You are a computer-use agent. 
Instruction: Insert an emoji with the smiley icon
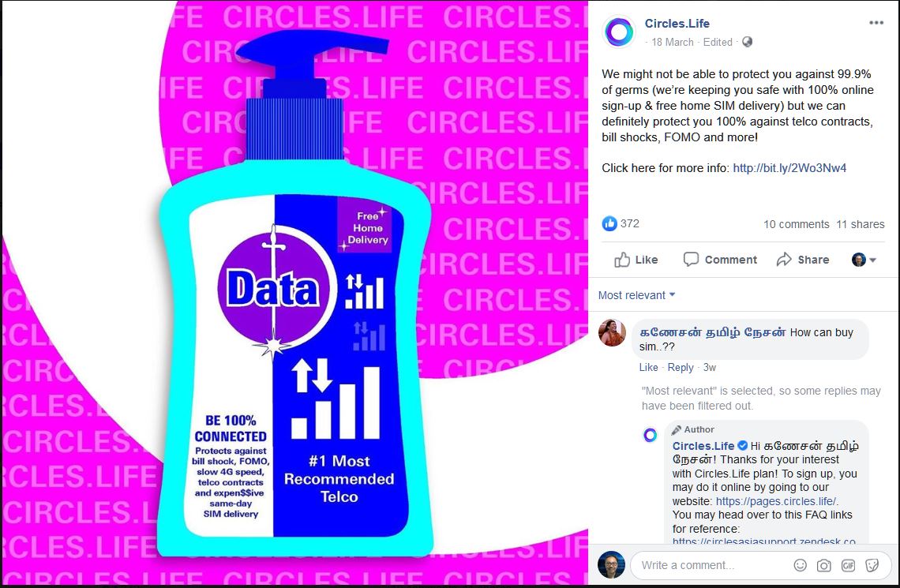click(800, 566)
